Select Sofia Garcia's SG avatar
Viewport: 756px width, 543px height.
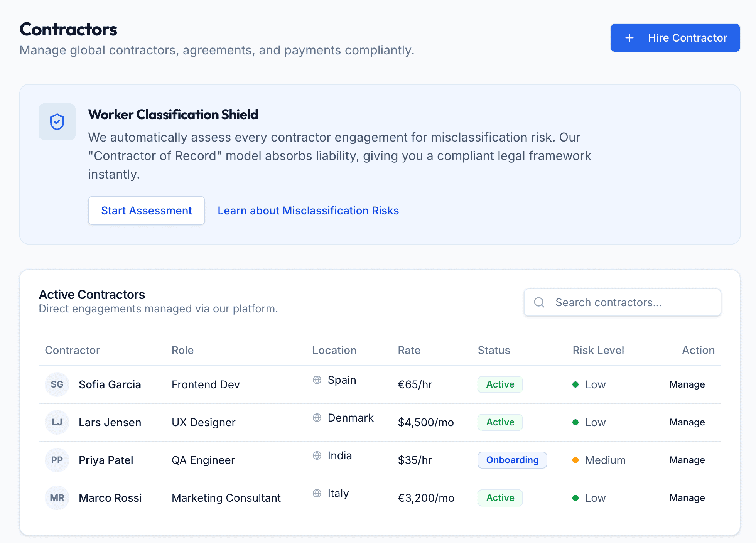pyautogui.click(x=57, y=384)
